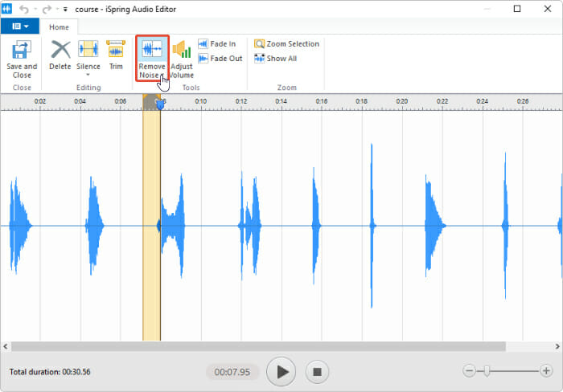Switch to the Home ribbon tab
The image size is (563, 392).
pyautogui.click(x=59, y=27)
